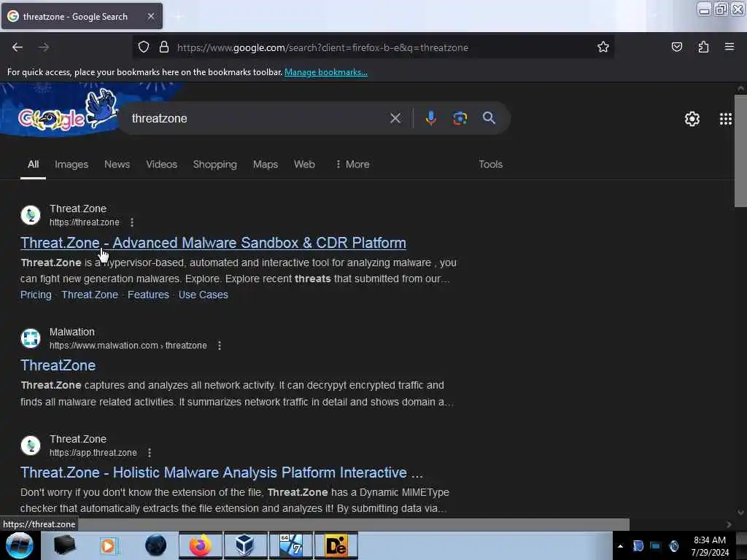Open a new browser tab

(x=178, y=16)
